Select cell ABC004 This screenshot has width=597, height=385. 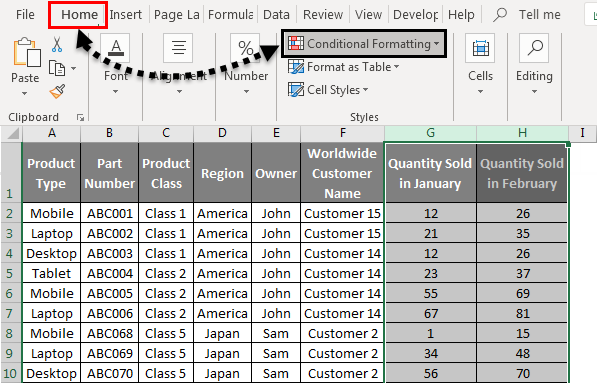click(x=110, y=273)
